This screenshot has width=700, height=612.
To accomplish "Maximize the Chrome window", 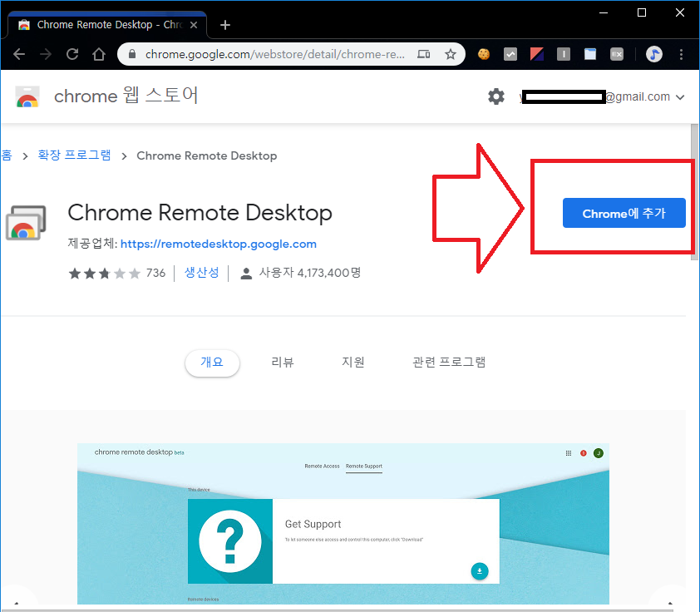I will (x=642, y=13).
